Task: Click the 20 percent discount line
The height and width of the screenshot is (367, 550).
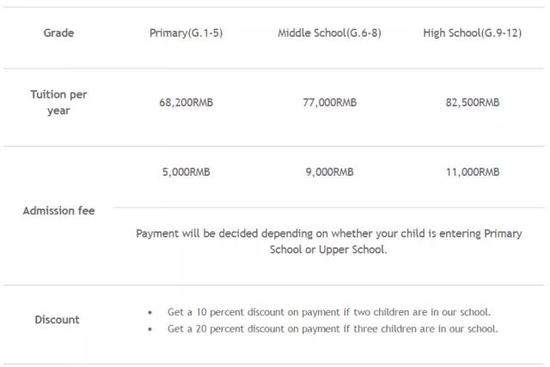Action: pyautogui.click(x=333, y=329)
